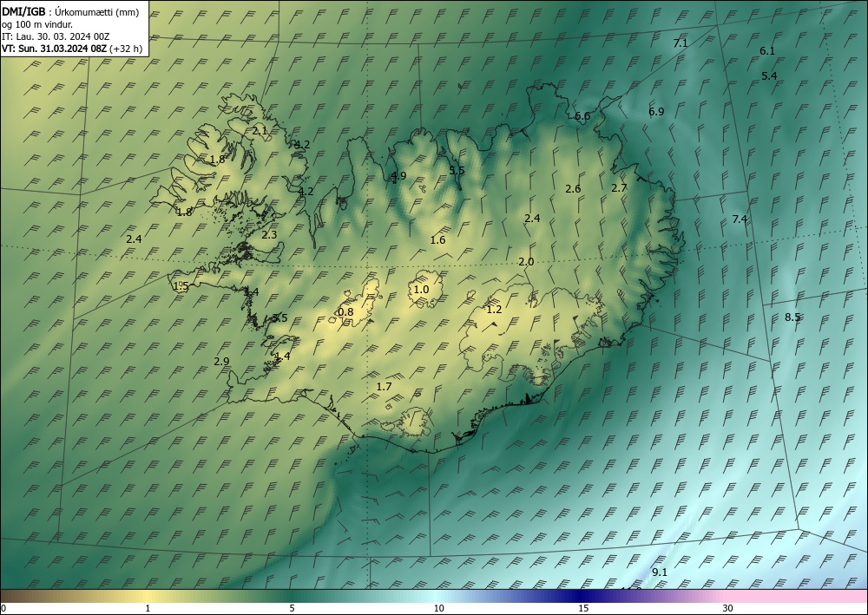868x615 pixels.
Task: Select the 7.4 value offshore
Action: (740, 219)
